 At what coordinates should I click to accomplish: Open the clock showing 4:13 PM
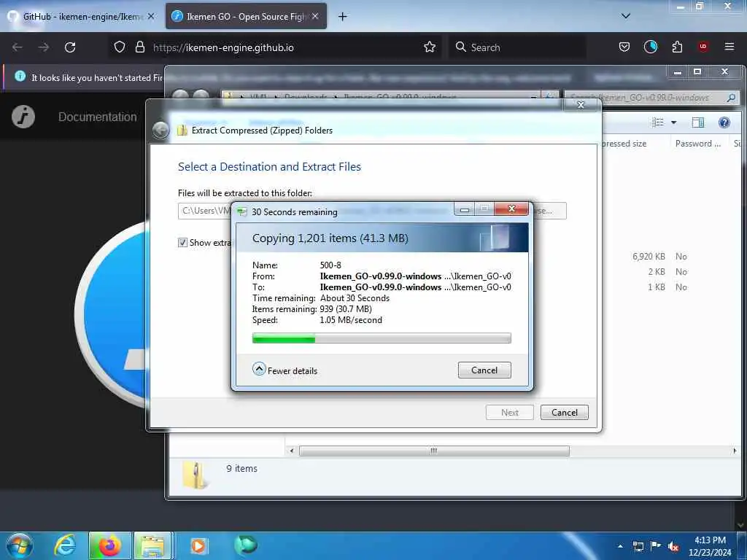[x=709, y=545]
